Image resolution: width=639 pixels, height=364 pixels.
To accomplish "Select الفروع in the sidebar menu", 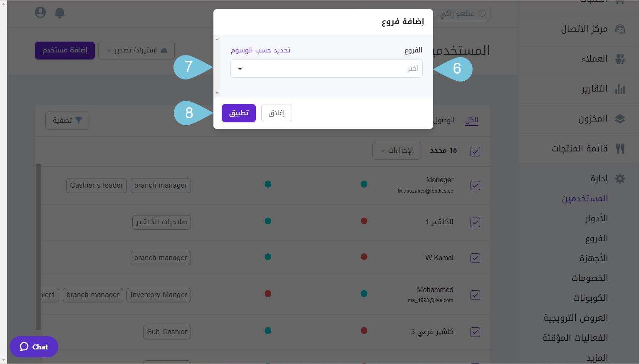I will click(597, 238).
